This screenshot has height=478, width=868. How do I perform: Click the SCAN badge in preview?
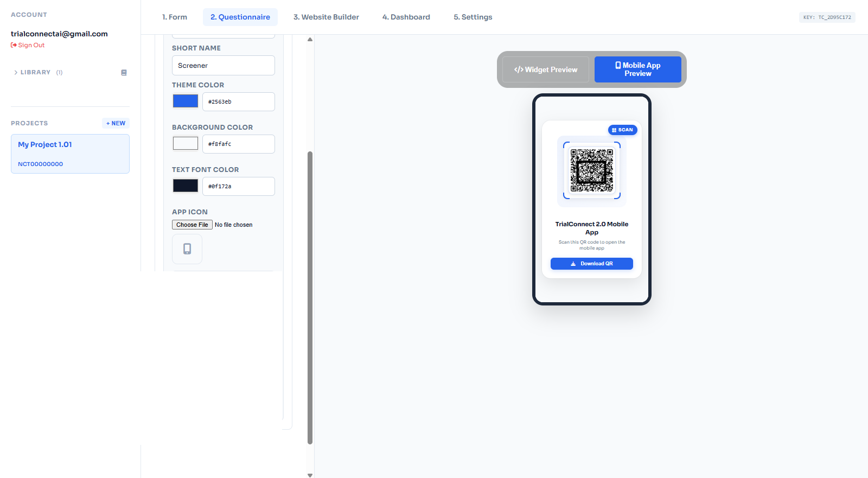[622, 130]
